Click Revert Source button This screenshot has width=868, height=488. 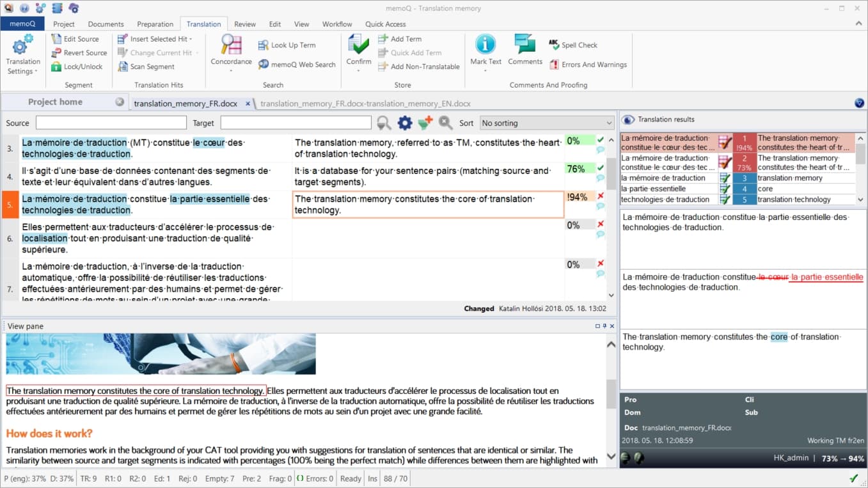79,53
